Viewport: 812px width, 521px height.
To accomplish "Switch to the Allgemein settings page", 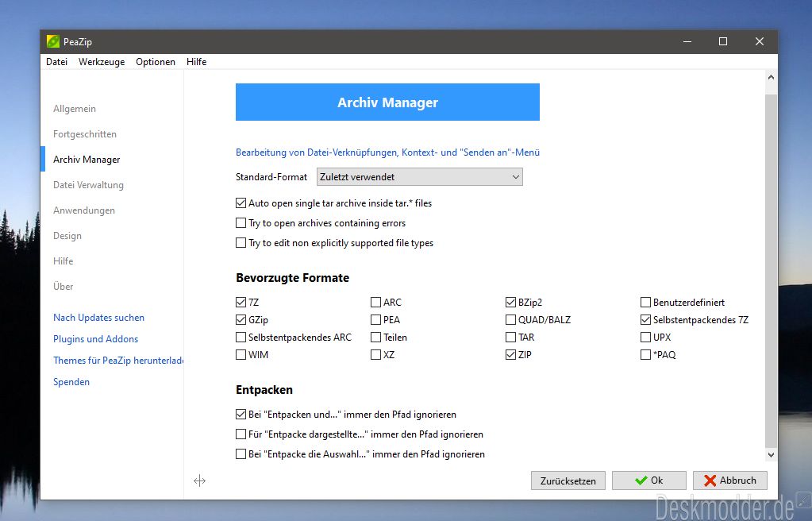I will (75, 109).
